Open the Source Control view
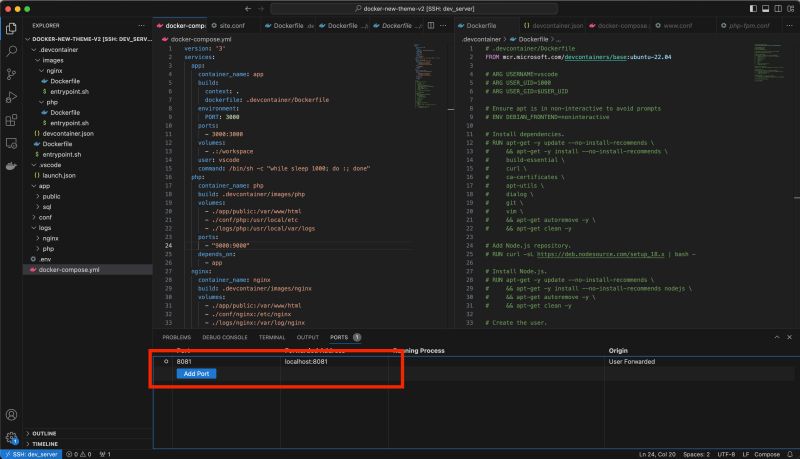The width and height of the screenshot is (800, 459). click(11, 74)
